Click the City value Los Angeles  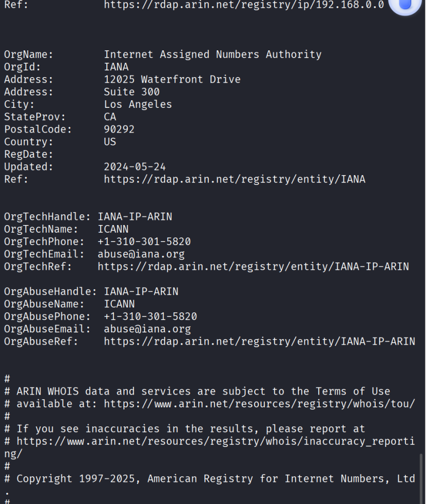(138, 104)
